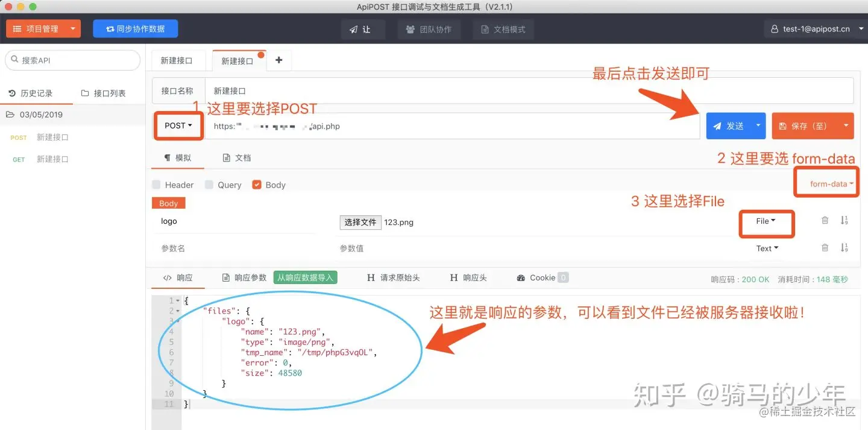Click the 200 OK response code
This screenshot has width=868, height=430.
click(755, 280)
